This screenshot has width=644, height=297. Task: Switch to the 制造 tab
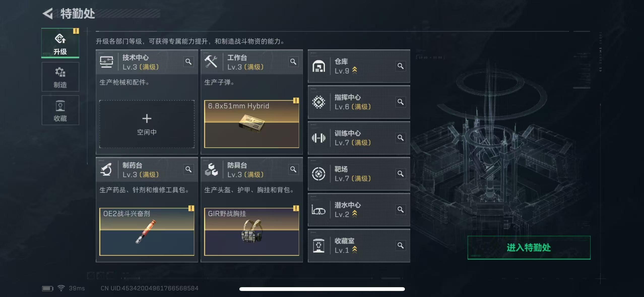point(60,77)
